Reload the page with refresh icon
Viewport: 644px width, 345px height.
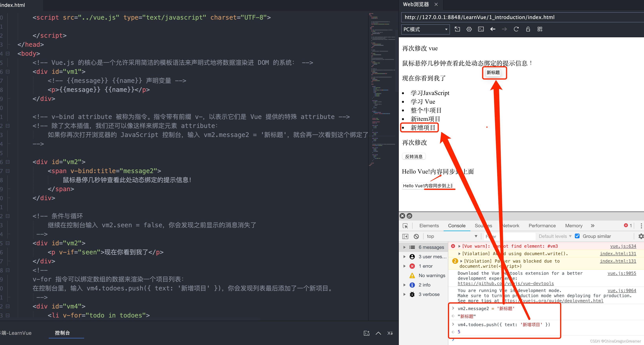coord(516,29)
